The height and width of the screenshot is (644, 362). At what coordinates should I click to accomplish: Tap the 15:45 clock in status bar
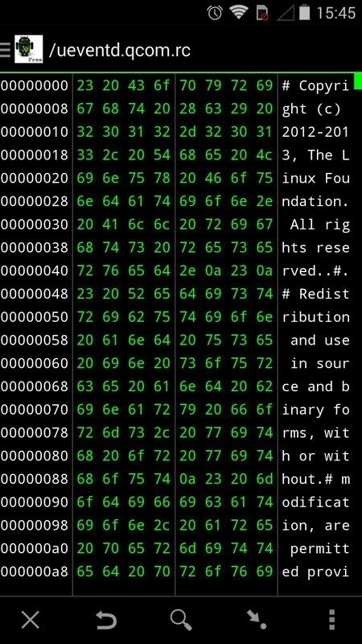[x=335, y=13]
